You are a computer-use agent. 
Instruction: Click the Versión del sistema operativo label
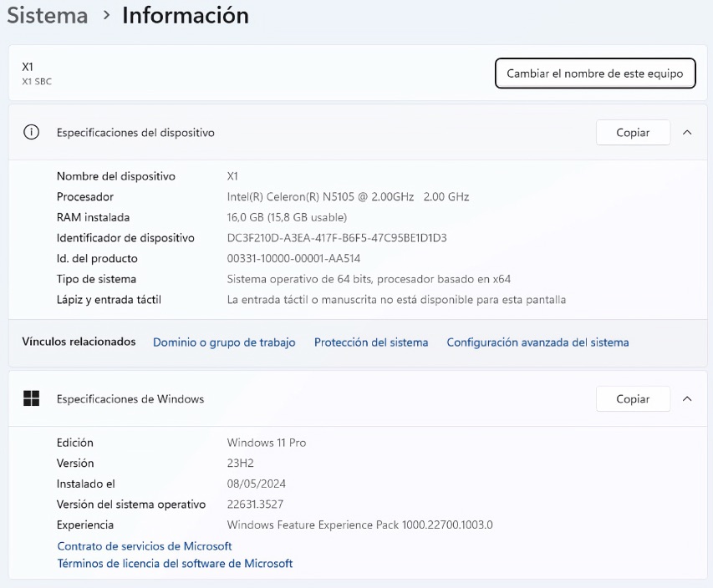(x=131, y=504)
